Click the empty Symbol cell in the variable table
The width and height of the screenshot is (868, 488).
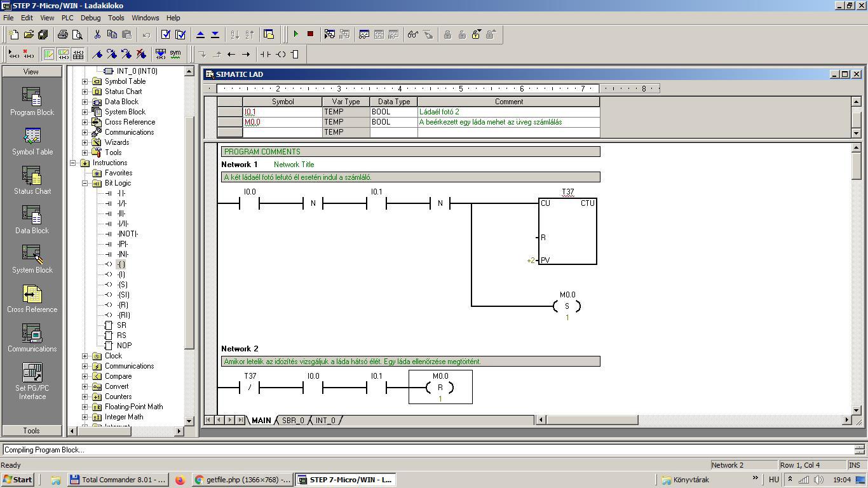[282, 132]
